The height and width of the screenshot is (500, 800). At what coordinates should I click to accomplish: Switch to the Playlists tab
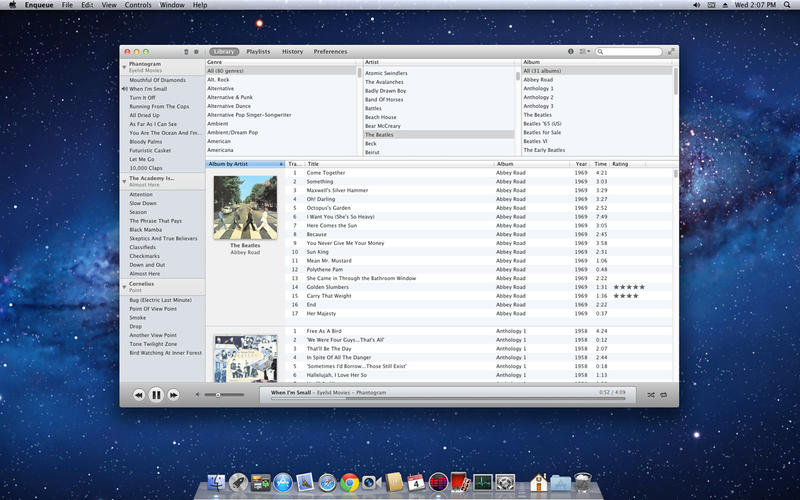pos(258,51)
